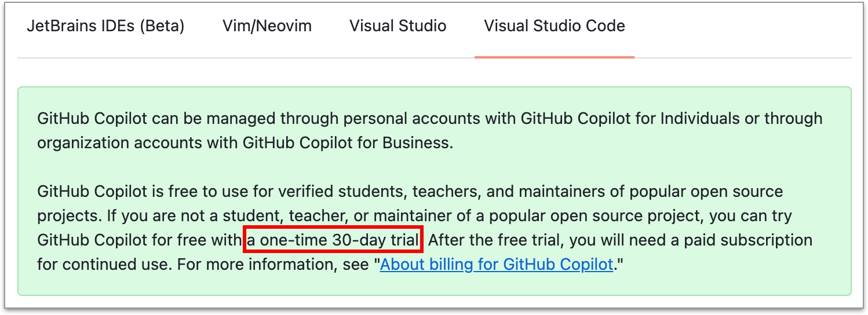Open the Vim/Neovim tab

tap(267, 26)
